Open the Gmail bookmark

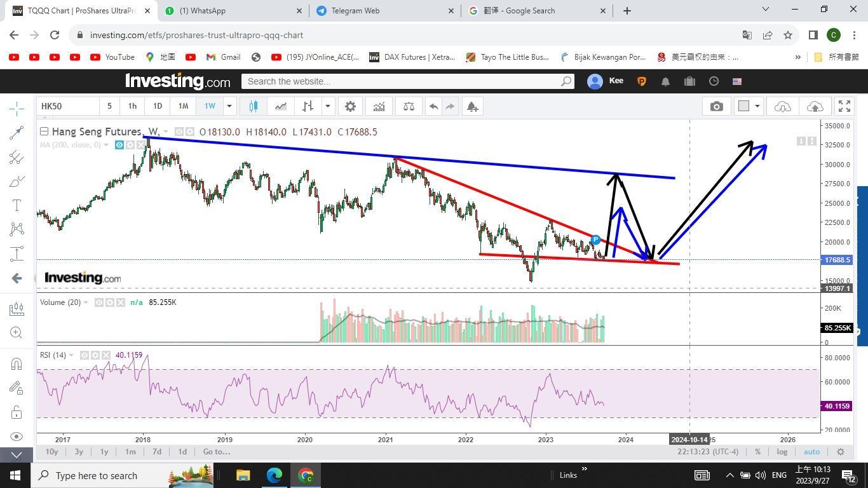pos(223,57)
